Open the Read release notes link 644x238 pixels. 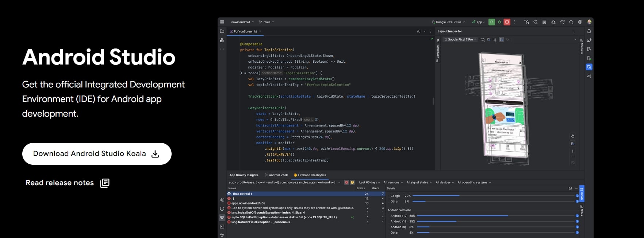point(68,183)
